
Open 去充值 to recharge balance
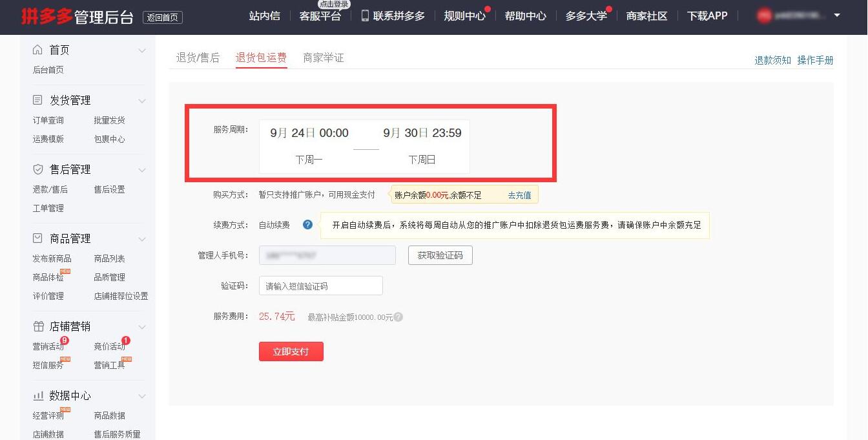coord(520,194)
